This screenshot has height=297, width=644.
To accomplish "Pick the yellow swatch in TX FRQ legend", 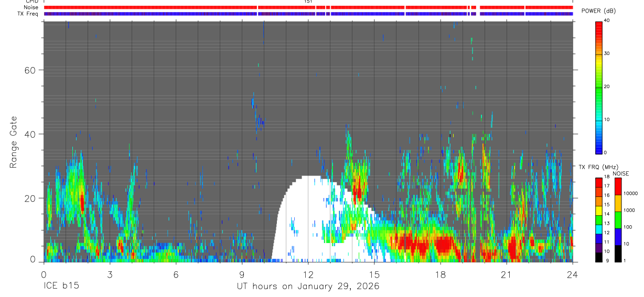I will pyautogui.click(x=598, y=211).
